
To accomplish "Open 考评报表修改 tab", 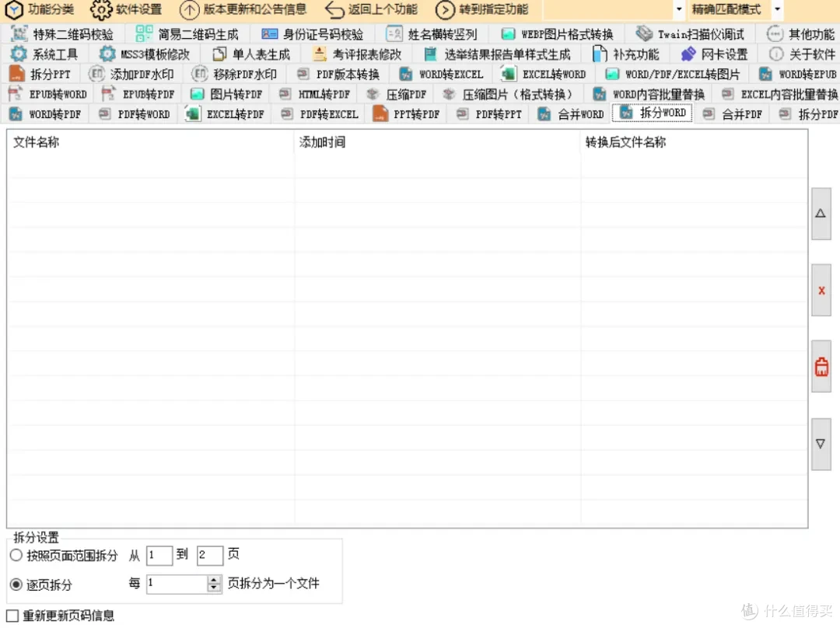I will coord(357,54).
